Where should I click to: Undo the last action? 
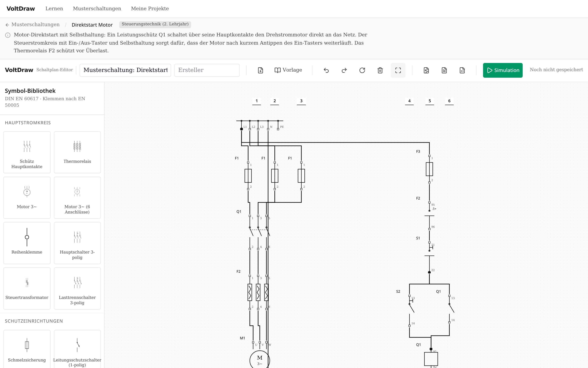(x=326, y=70)
